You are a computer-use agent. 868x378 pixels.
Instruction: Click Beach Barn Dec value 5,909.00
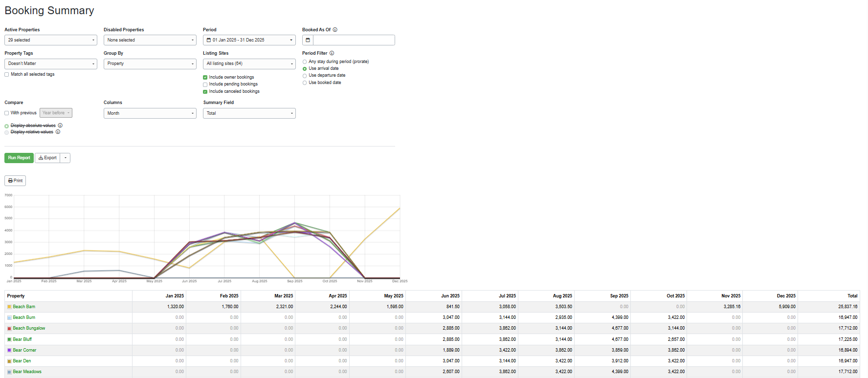787,307
